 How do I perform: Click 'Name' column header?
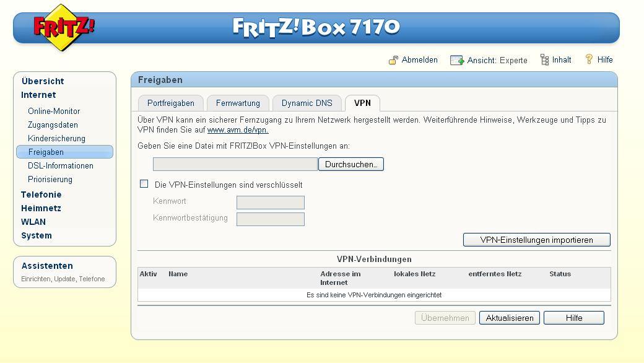178,274
